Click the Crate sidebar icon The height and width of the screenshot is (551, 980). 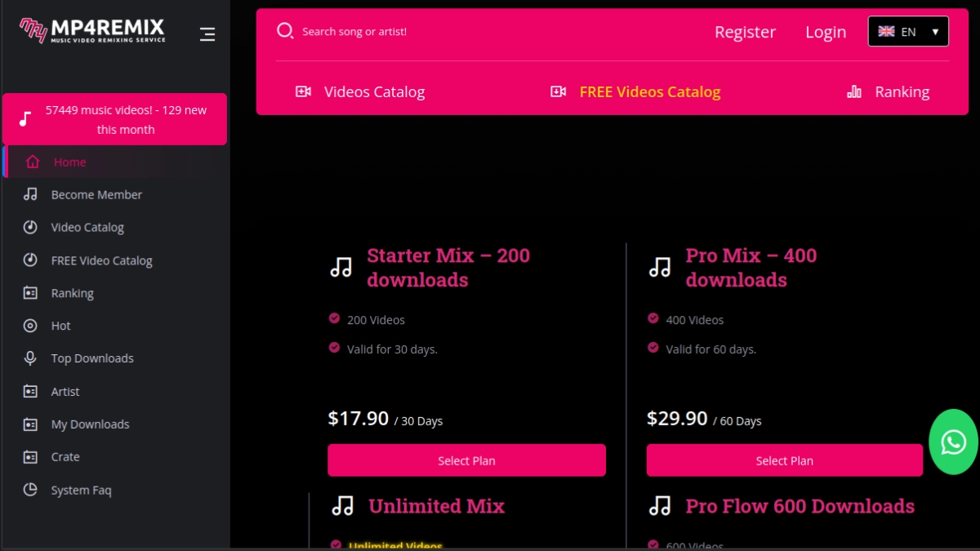pos(30,457)
